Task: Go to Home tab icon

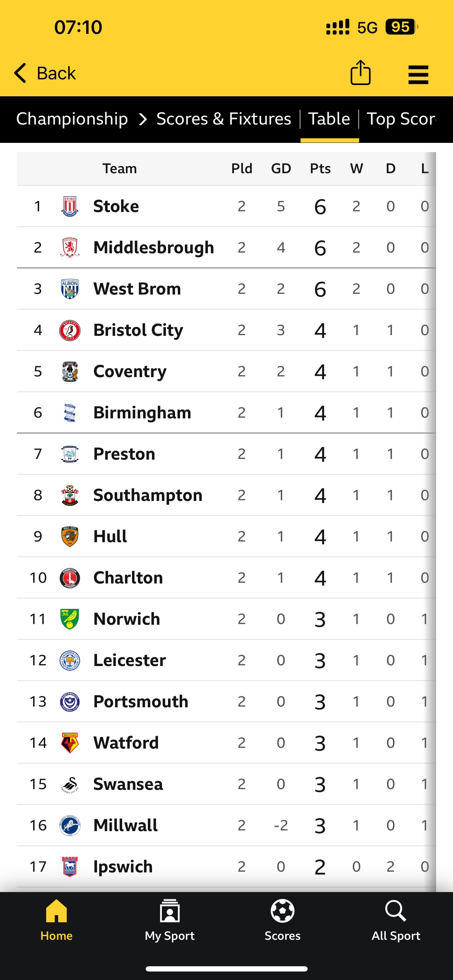Action: 56,911
